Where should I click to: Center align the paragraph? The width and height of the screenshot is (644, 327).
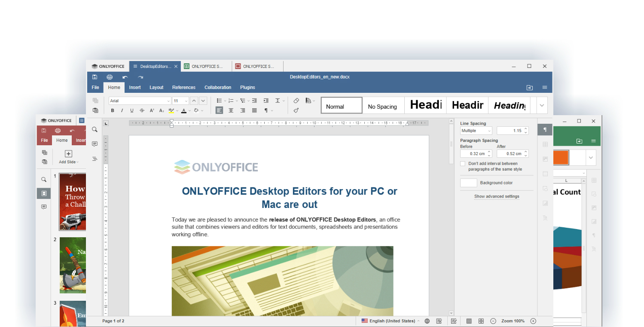(x=231, y=110)
